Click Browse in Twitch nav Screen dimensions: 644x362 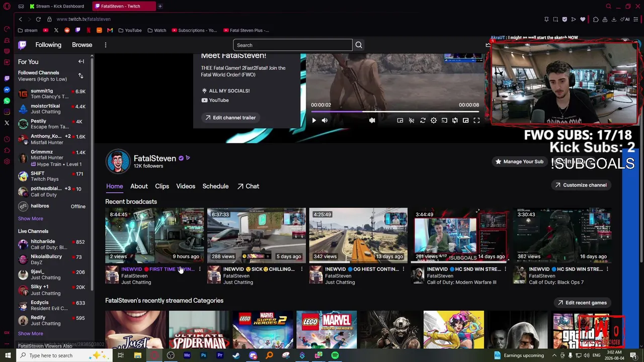(x=82, y=45)
